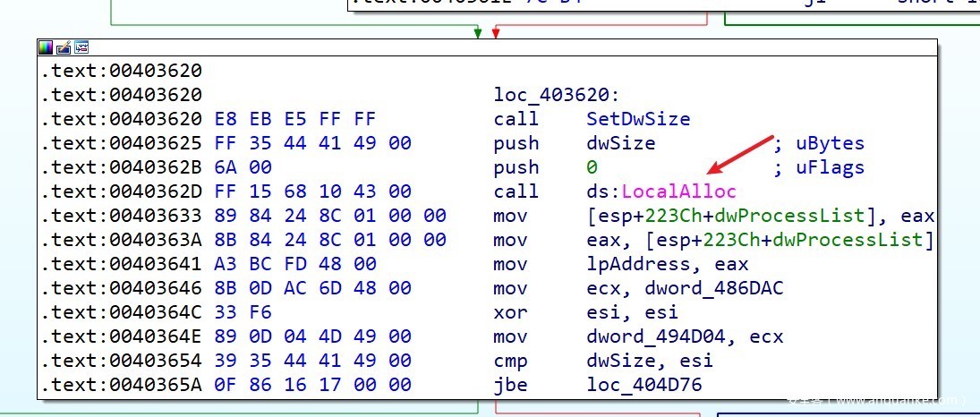Click the xor mnemonic
Viewport: 980px width, 417px height.
511,312
